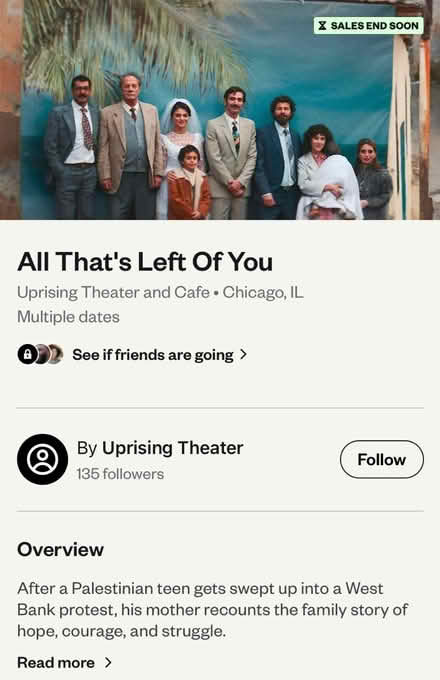The height and width of the screenshot is (680, 440).
Task: Select the All That's Left Of You title
Action: tap(145, 262)
